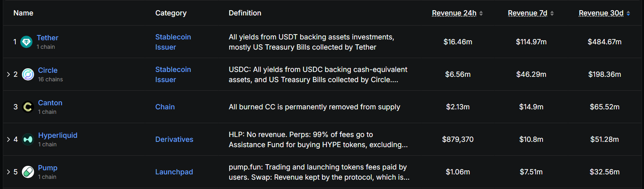Sort by Revenue 30d arrows icon
The image size is (644, 189).
click(x=628, y=13)
